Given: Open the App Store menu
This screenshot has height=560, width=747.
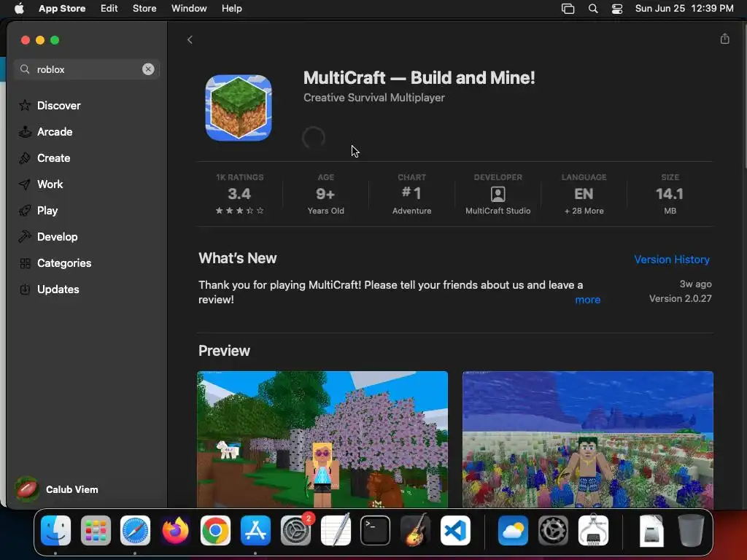Looking at the screenshot, I should pos(62,8).
